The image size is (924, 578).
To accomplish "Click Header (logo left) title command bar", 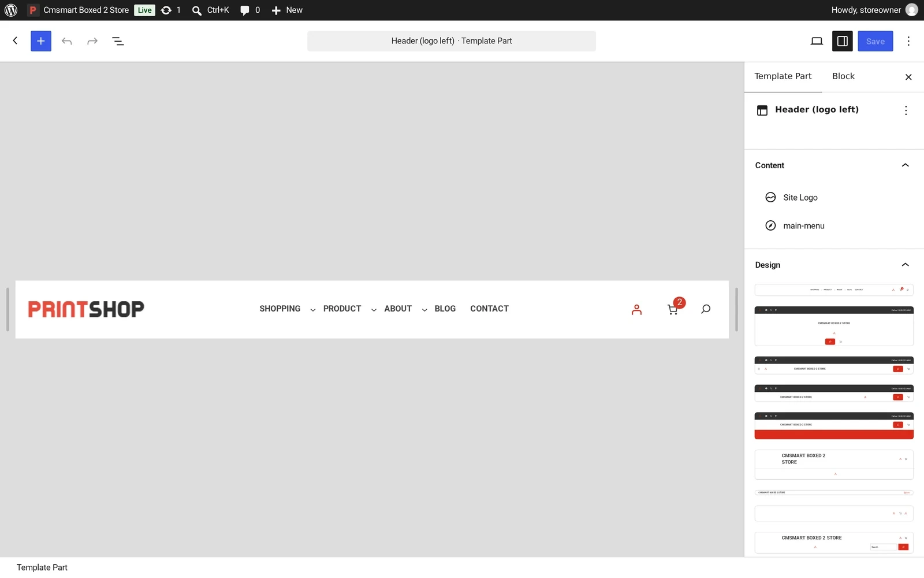I will (x=452, y=41).
